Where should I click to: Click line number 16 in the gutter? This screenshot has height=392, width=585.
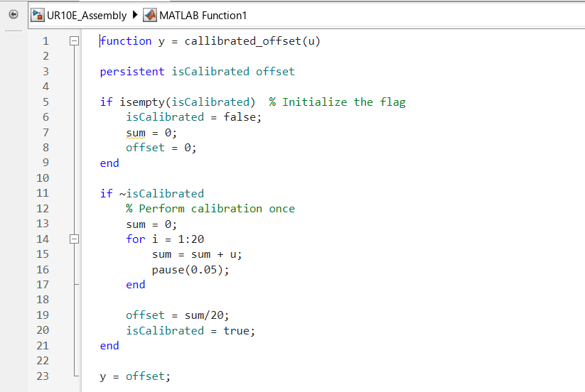click(x=43, y=269)
